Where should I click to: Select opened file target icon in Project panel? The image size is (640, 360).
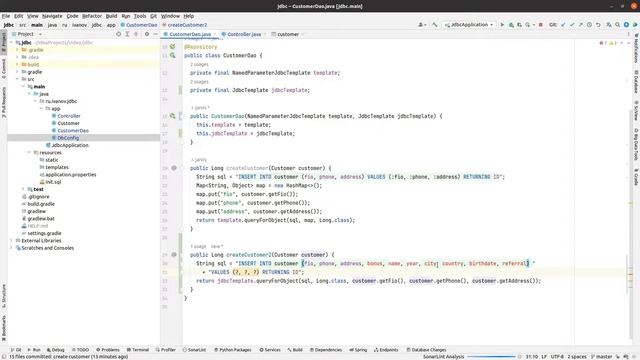tap(118, 34)
